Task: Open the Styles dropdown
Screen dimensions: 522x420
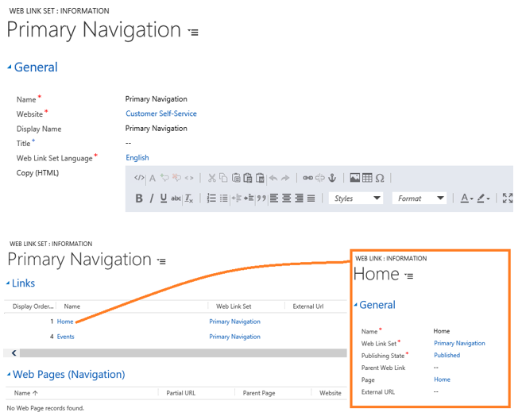Action: click(356, 198)
